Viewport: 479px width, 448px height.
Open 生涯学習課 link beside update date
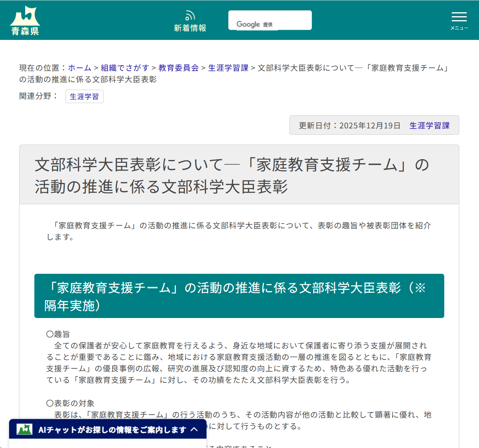click(430, 125)
